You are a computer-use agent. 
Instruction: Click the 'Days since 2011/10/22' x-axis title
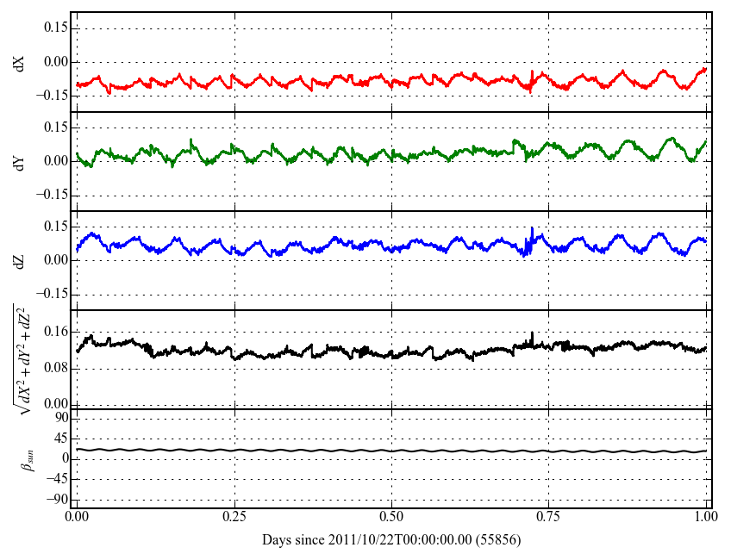pyautogui.click(x=391, y=540)
